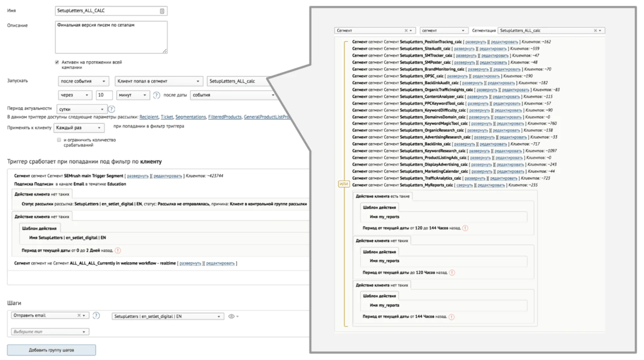The width and height of the screenshot is (644, 360).
Task: Select the first 'Действие клиента нет таких' tab
Action: (x=42, y=194)
